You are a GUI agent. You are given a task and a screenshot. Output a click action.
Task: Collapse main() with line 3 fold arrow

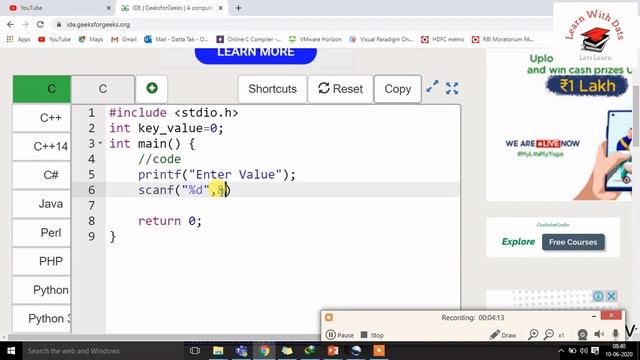click(100, 143)
